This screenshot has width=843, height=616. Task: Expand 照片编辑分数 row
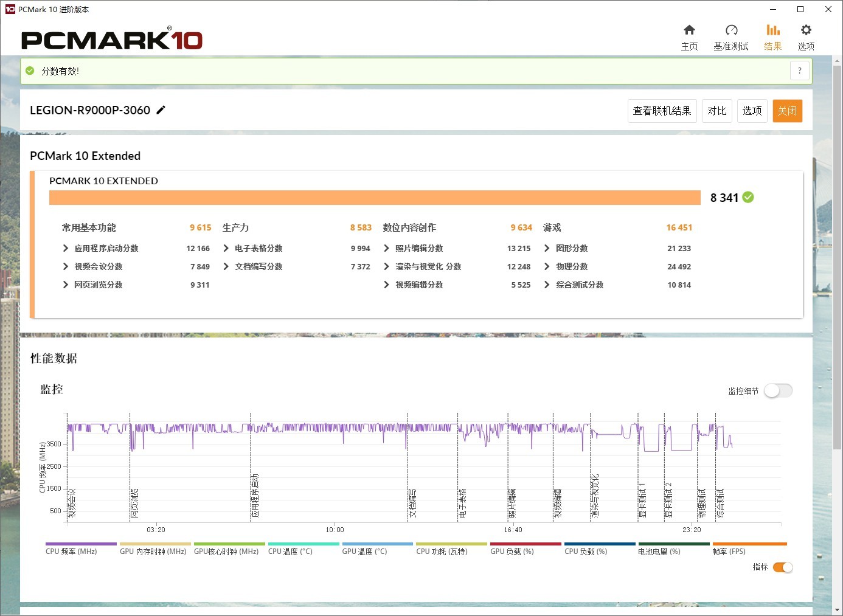tap(387, 248)
